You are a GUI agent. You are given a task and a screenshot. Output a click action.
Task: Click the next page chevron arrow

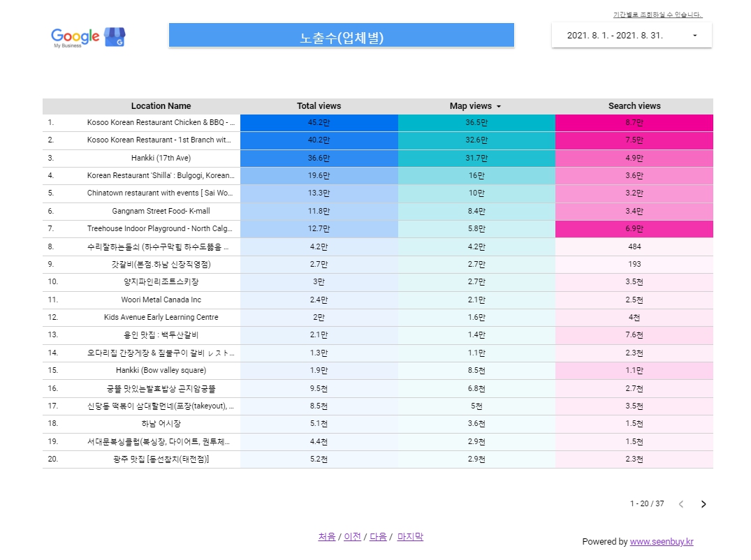click(x=703, y=503)
